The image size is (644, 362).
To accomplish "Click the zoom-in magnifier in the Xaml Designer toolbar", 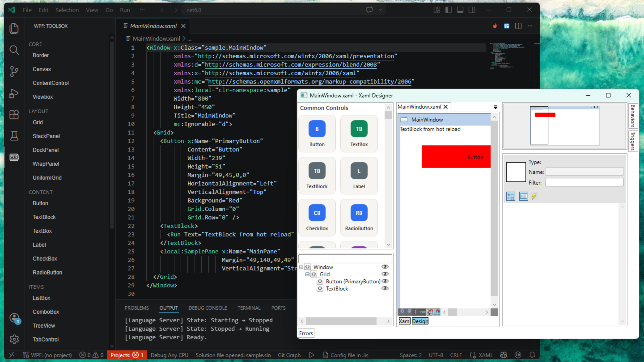I will tap(402, 312).
